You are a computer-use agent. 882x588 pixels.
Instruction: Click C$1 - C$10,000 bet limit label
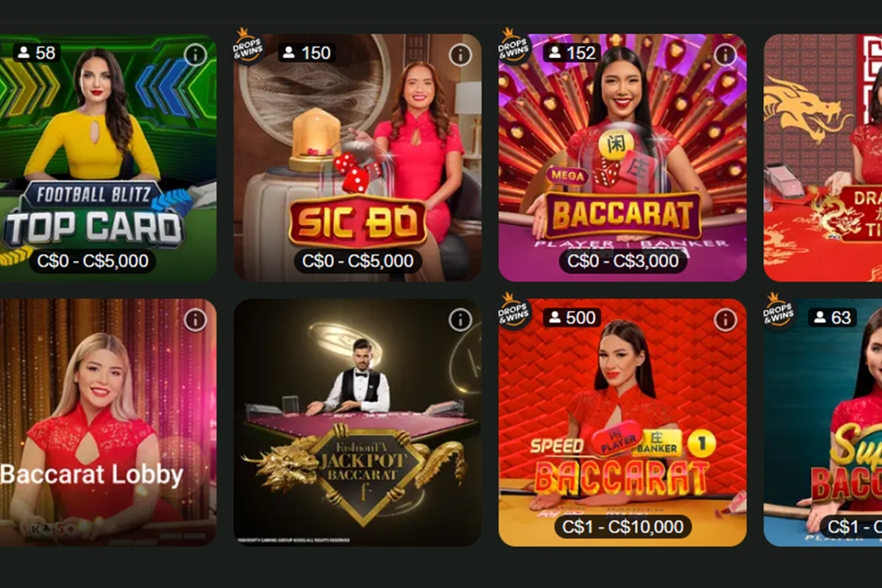(623, 526)
